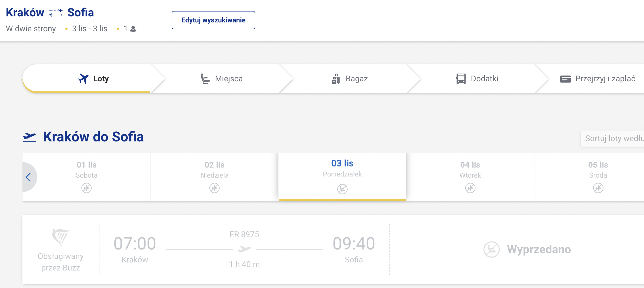This screenshot has width=644, height=288.
Task: Click the luggage icon beside Bagaż
Action: (336, 79)
